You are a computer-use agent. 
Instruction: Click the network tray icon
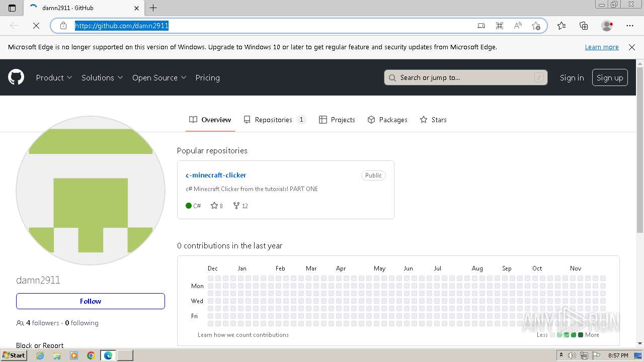(584, 355)
